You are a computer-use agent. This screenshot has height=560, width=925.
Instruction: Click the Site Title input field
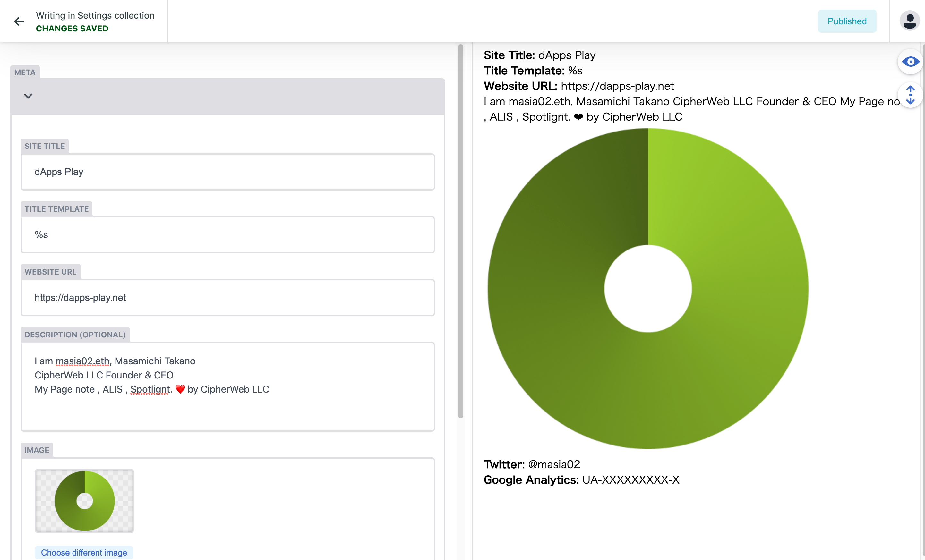click(227, 172)
